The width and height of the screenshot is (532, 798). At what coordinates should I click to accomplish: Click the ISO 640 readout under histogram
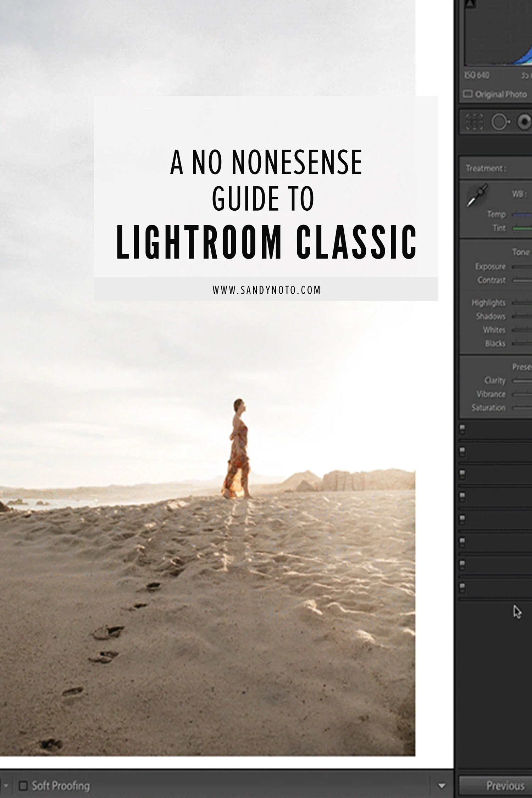coord(477,75)
